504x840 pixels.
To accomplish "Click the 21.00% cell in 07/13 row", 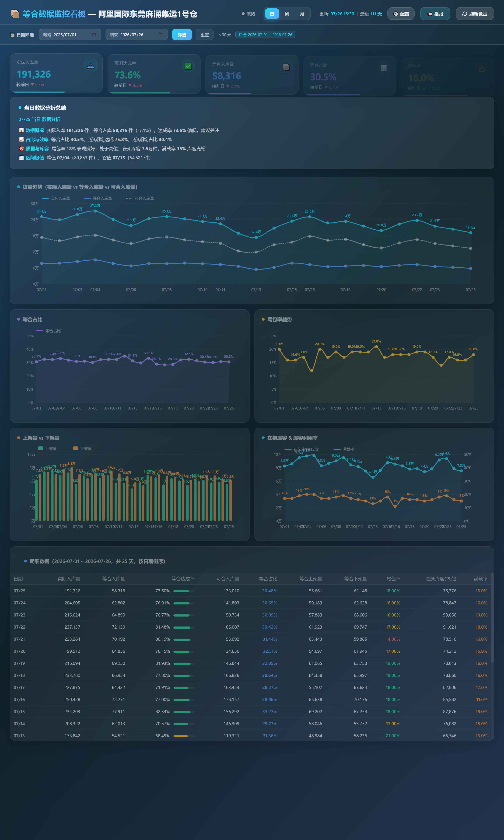I will tap(393, 736).
